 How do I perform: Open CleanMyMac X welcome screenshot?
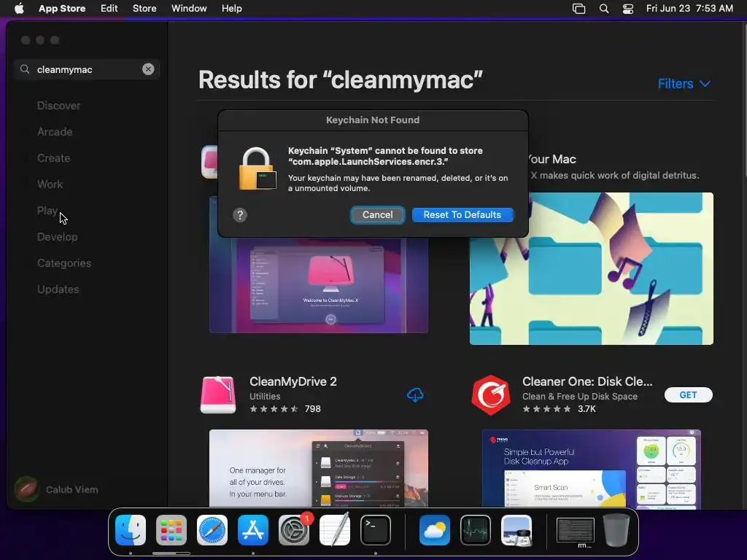tap(319, 285)
